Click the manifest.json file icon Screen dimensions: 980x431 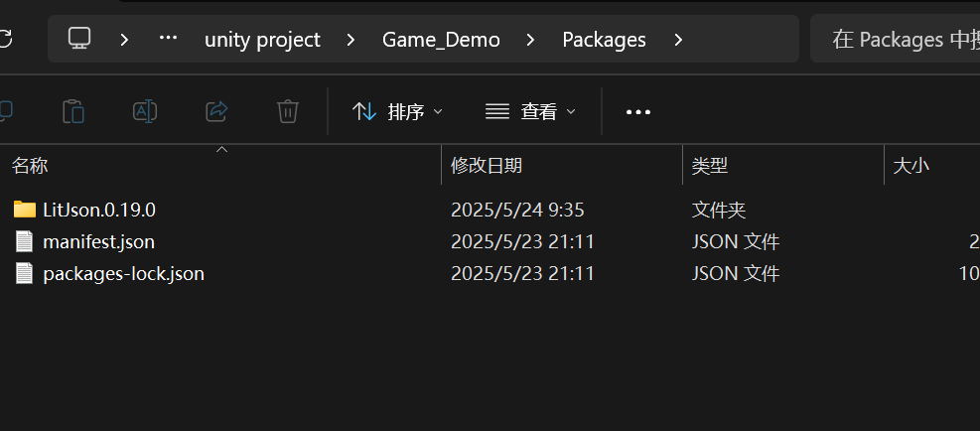click(x=25, y=241)
